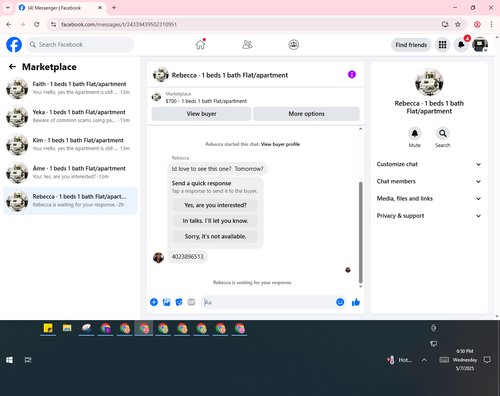Image resolution: width=500 pixels, height=396 pixels.
Task: Open Sticky Notes from the taskbar
Action: (48, 328)
